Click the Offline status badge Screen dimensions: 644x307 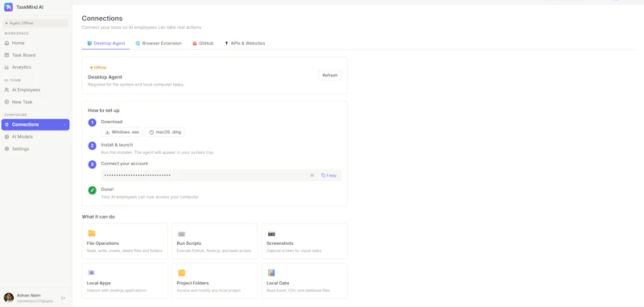pyautogui.click(x=97, y=68)
